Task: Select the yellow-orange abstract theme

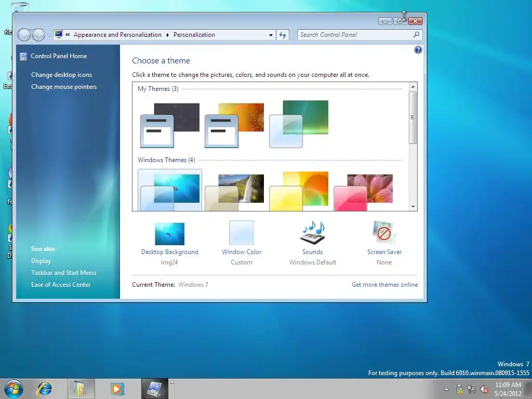Action: (x=299, y=191)
